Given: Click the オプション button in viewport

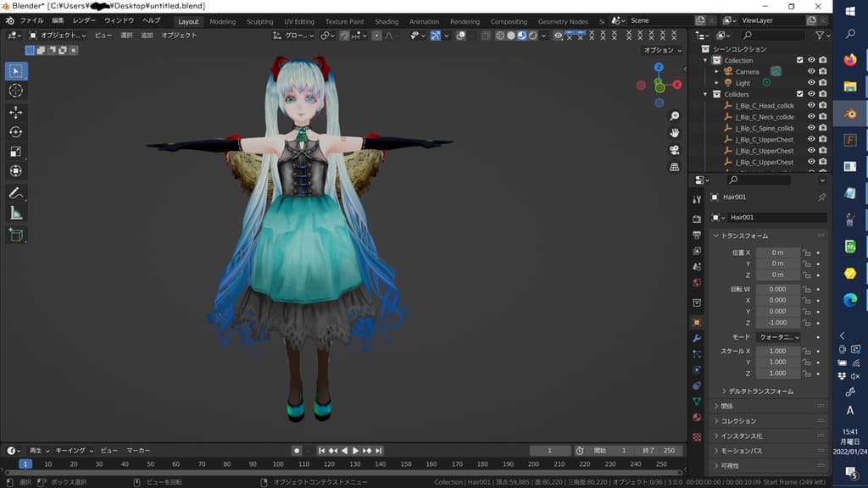Looking at the screenshot, I should pos(661,50).
